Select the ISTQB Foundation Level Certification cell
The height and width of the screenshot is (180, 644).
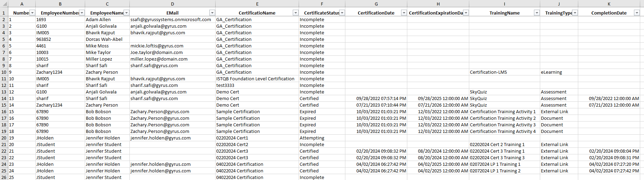click(255, 79)
